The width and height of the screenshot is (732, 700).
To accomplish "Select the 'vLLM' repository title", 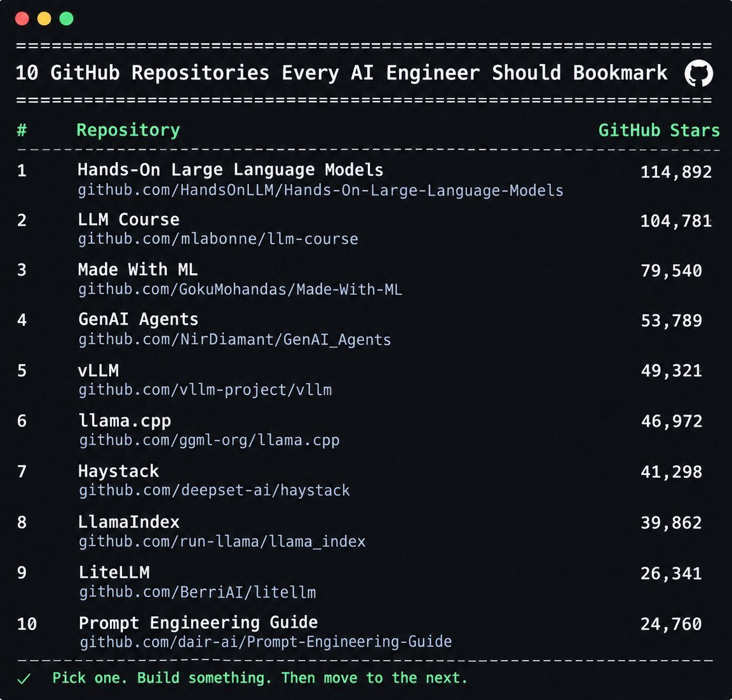I will point(98,370).
